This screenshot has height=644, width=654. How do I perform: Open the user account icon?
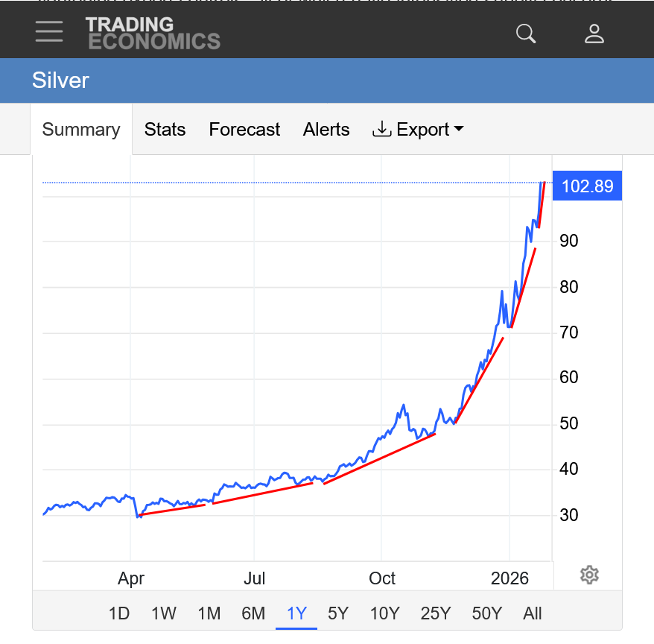click(594, 34)
